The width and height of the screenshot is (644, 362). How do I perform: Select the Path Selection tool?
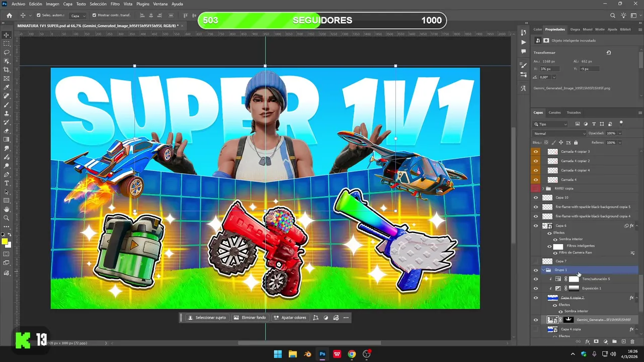click(7, 192)
